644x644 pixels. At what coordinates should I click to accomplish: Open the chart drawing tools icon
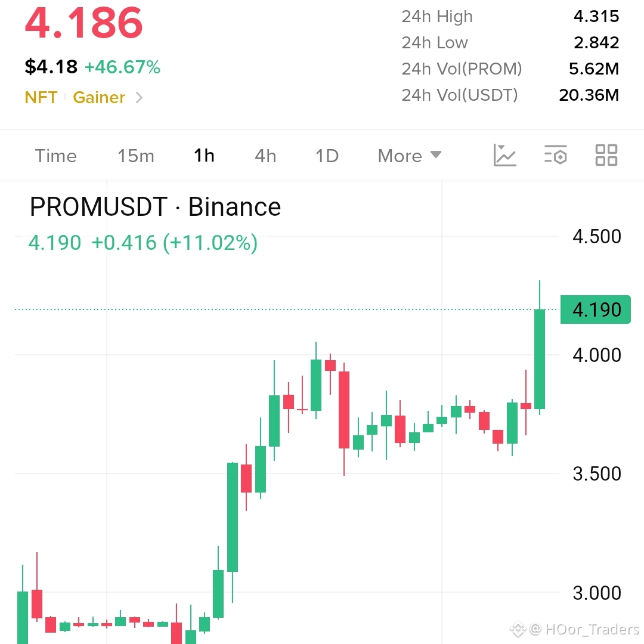click(x=504, y=155)
